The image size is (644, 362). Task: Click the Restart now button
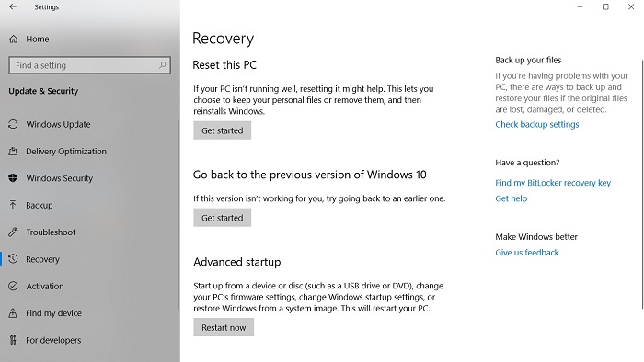click(224, 327)
